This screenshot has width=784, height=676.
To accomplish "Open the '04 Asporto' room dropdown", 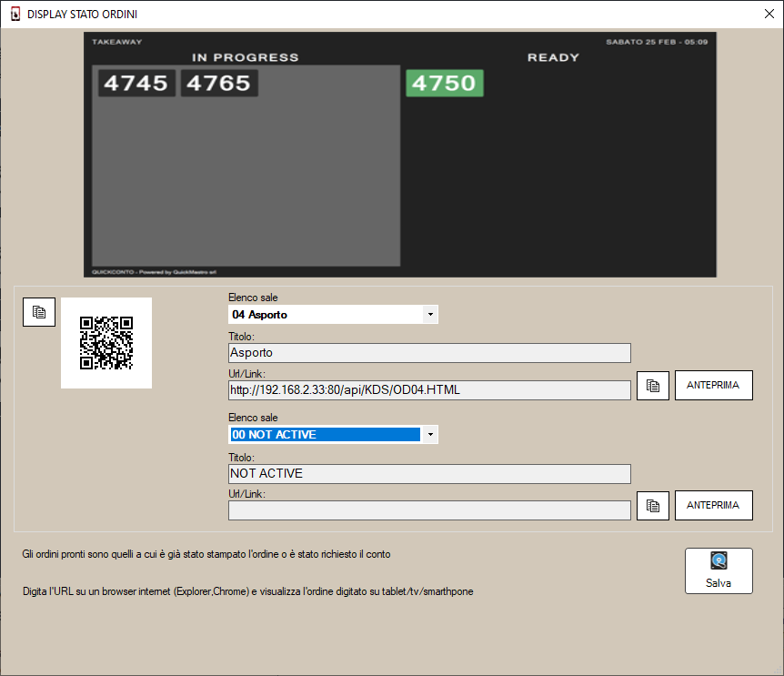I will point(333,315).
